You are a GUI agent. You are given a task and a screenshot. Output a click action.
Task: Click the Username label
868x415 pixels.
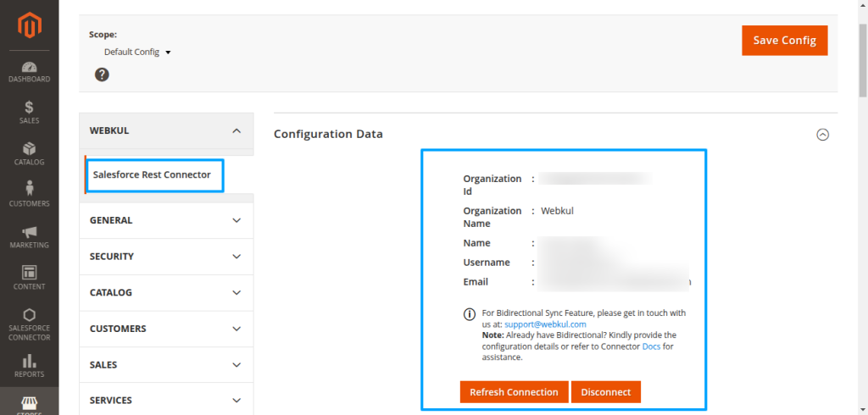coord(487,263)
